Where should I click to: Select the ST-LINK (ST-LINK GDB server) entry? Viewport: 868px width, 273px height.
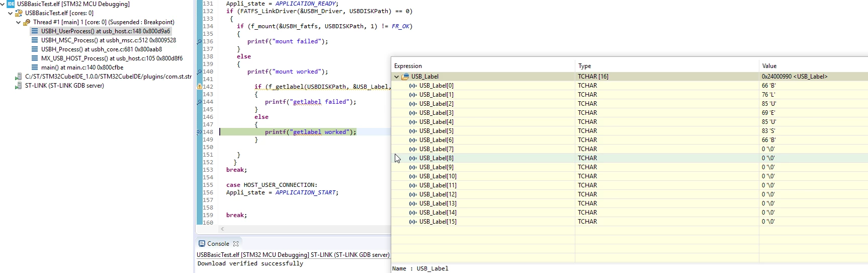(x=64, y=86)
